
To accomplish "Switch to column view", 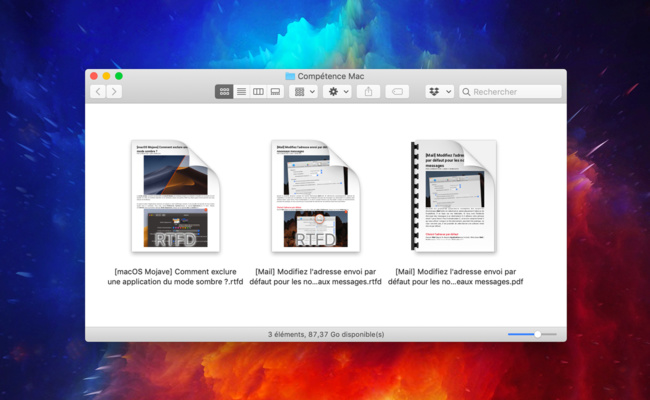I will click(258, 91).
